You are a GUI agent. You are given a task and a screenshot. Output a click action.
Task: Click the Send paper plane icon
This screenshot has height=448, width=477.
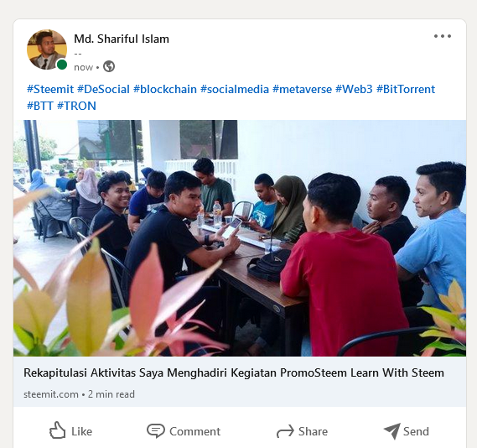point(392,431)
